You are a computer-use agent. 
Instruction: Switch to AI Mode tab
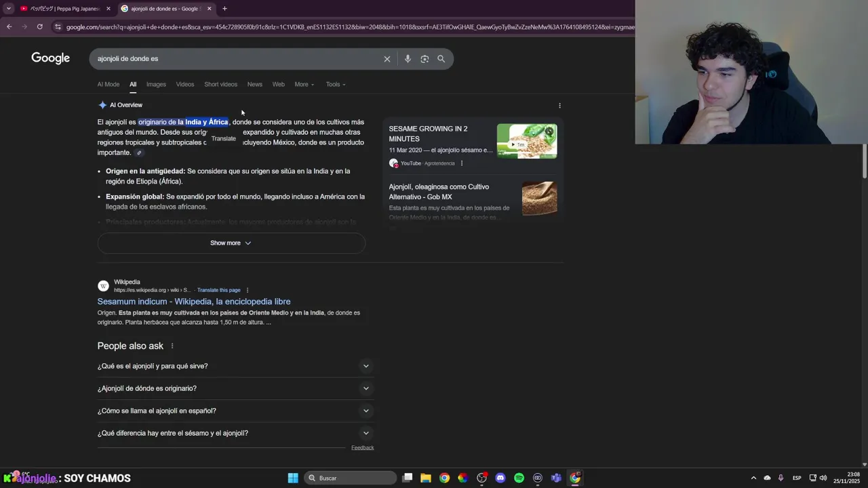point(108,85)
